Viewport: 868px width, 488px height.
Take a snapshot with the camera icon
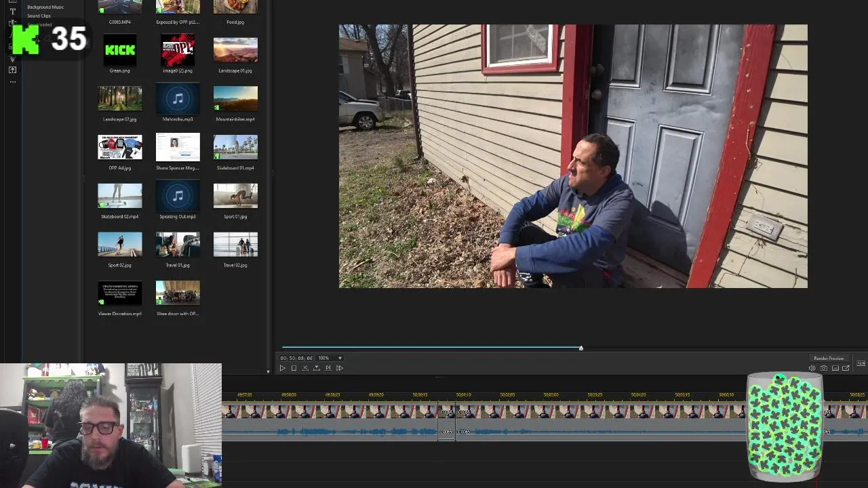tap(824, 368)
